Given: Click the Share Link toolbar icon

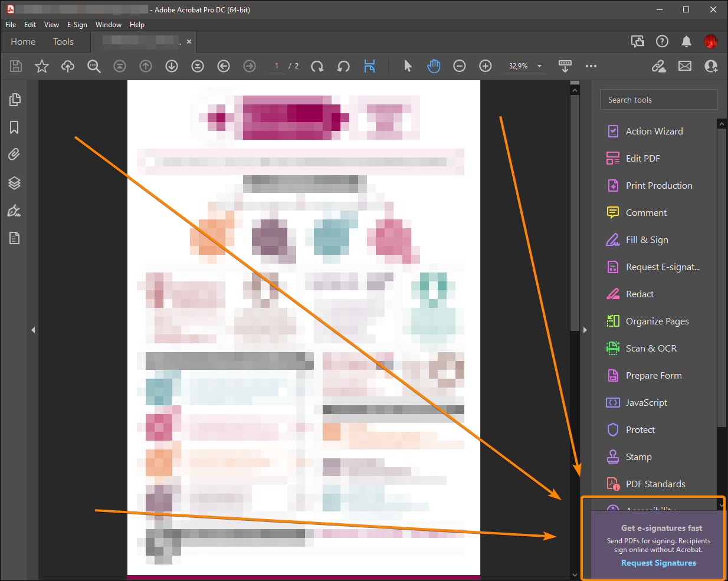Looking at the screenshot, I should coord(658,66).
